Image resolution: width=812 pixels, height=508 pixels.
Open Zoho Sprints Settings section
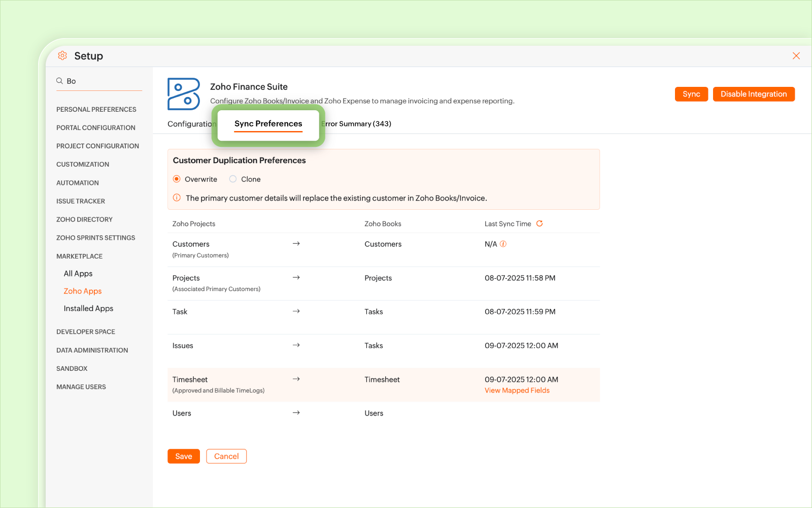point(96,238)
